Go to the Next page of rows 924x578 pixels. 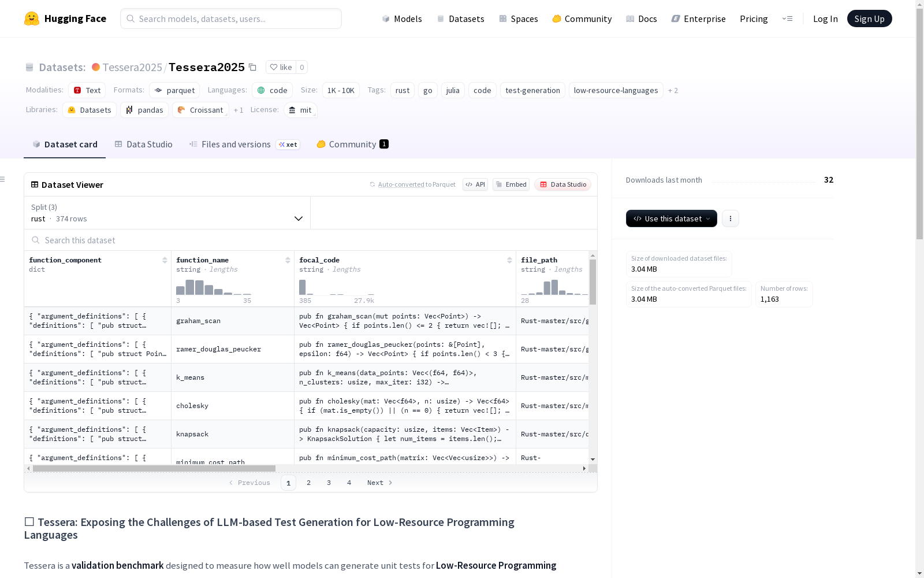click(380, 483)
